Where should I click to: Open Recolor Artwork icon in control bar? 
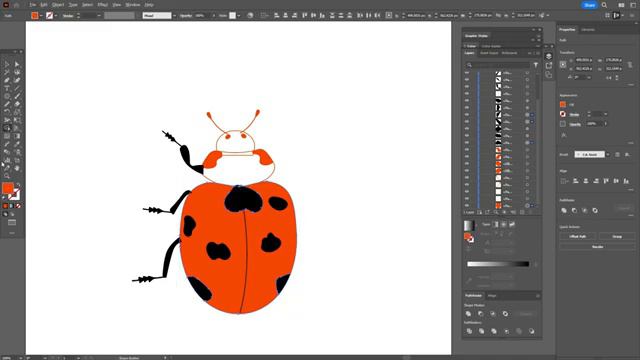coord(250,16)
